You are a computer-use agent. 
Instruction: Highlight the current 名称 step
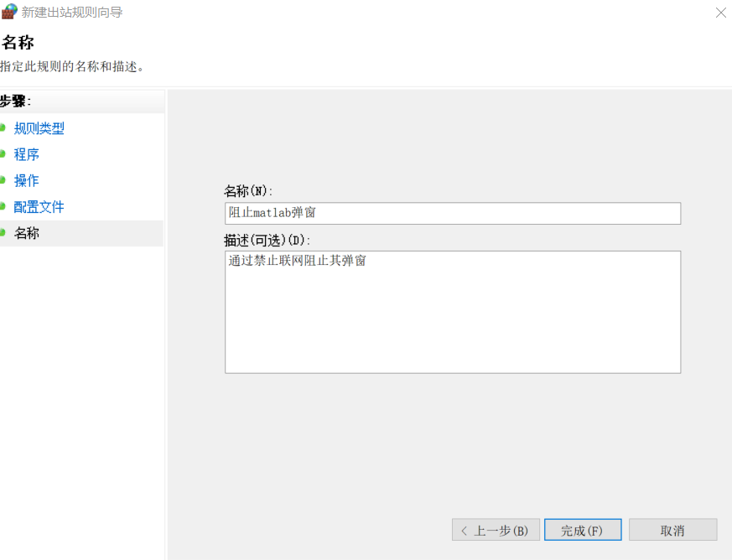tap(27, 232)
